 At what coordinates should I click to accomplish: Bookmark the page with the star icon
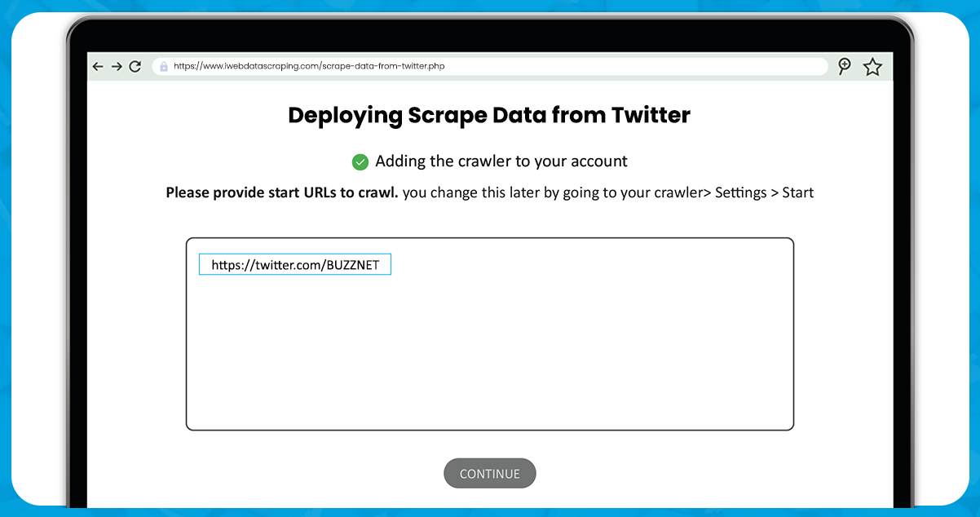[x=872, y=66]
